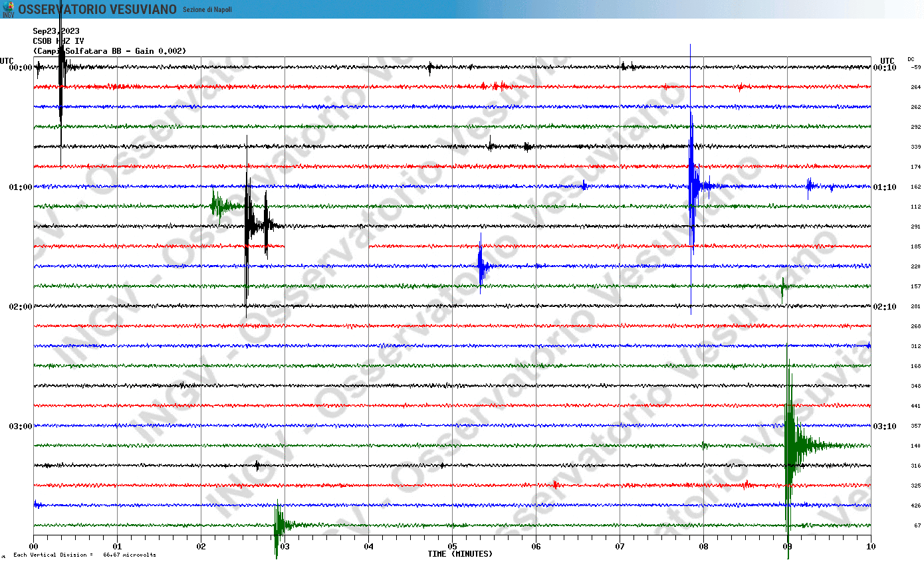The image size is (924, 564).
Task: Click minute tick label 07 on the time axis
Action: coord(620,547)
